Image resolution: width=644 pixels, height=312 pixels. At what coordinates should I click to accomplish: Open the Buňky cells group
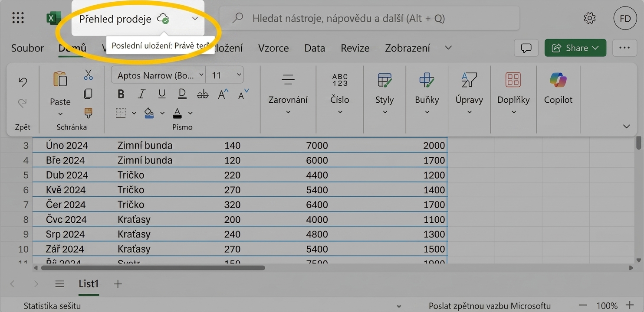[427, 93]
